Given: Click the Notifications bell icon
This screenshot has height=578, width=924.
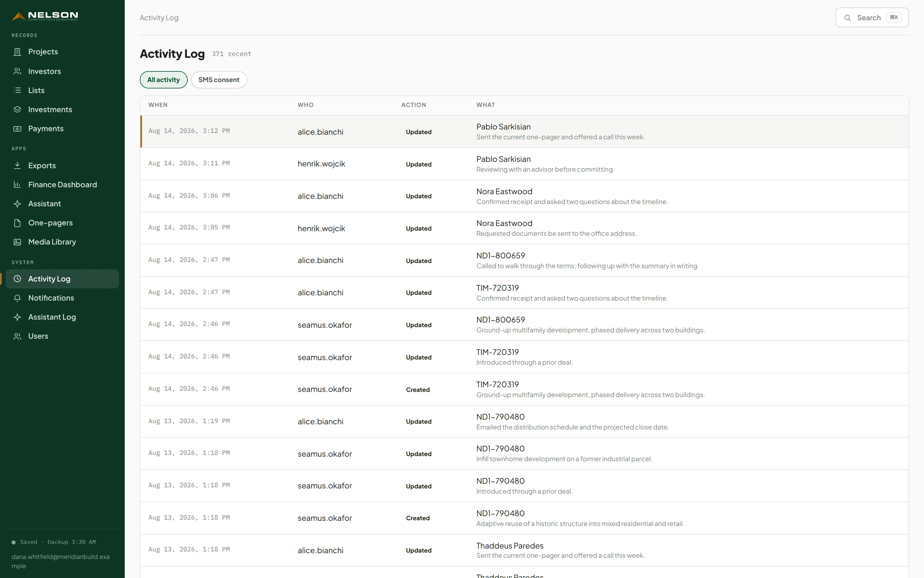Looking at the screenshot, I should (17, 298).
